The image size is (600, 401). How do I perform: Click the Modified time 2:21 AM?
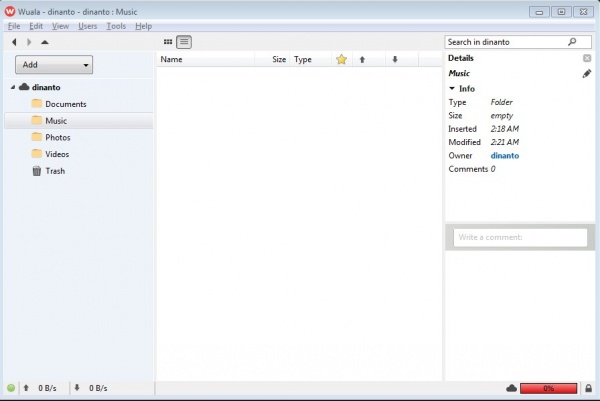click(x=505, y=142)
